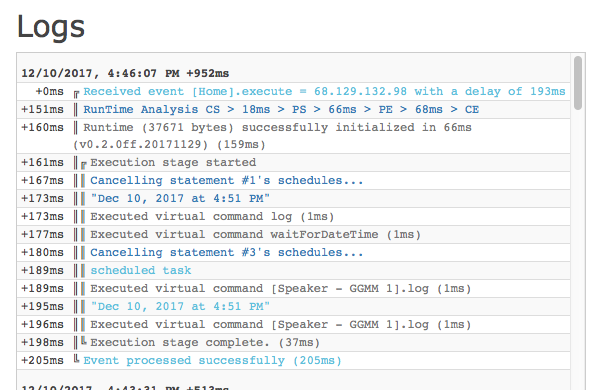
Task: Click the +195ms time offset
Action: point(42,306)
